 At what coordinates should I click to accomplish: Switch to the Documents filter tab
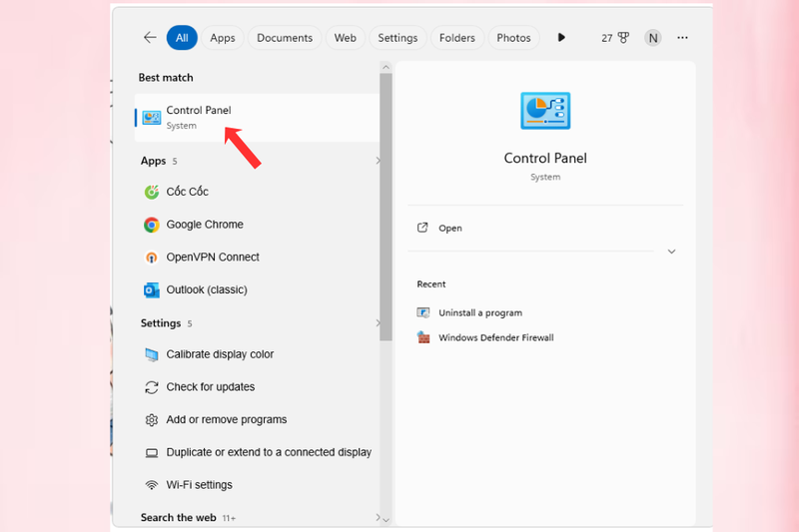[285, 38]
